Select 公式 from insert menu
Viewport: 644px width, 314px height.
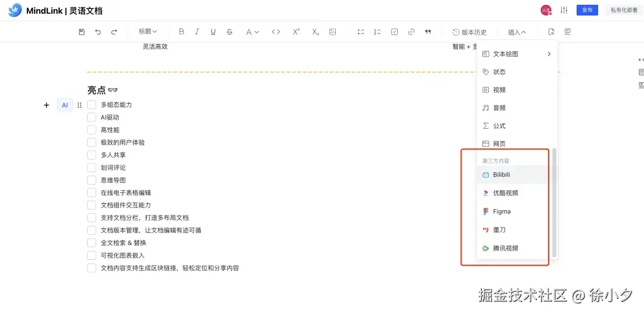[516, 126]
